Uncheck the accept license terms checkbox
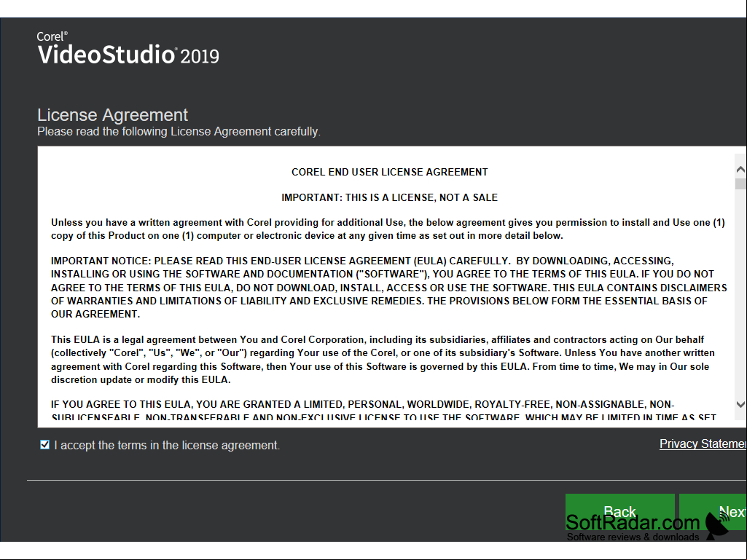 (x=44, y=445)
